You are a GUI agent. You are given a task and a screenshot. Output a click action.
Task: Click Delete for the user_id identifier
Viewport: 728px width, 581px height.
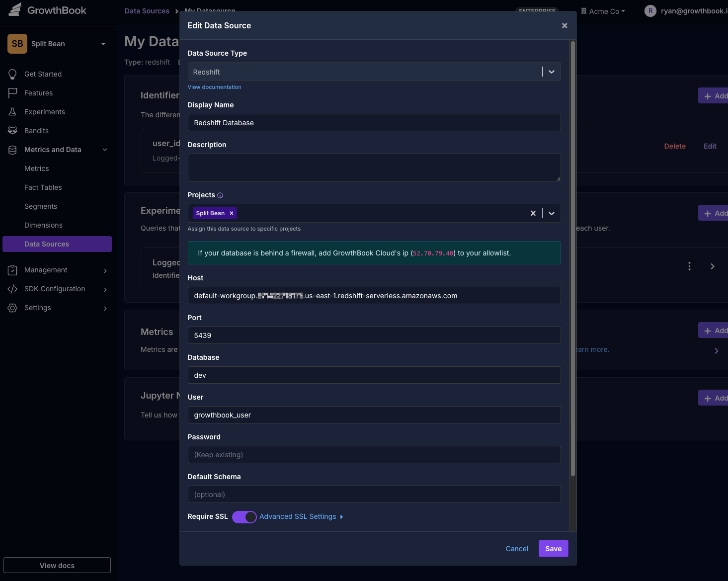pyautogui.click(x=675, y=146)
